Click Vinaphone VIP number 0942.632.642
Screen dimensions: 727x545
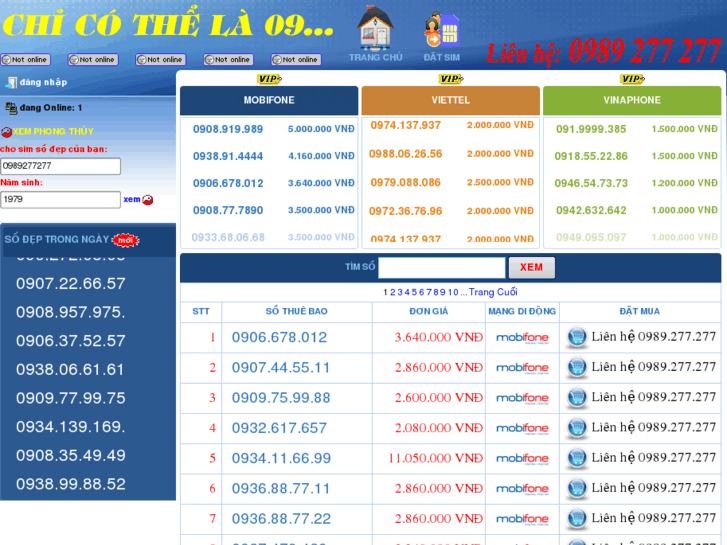pos(591,211)
